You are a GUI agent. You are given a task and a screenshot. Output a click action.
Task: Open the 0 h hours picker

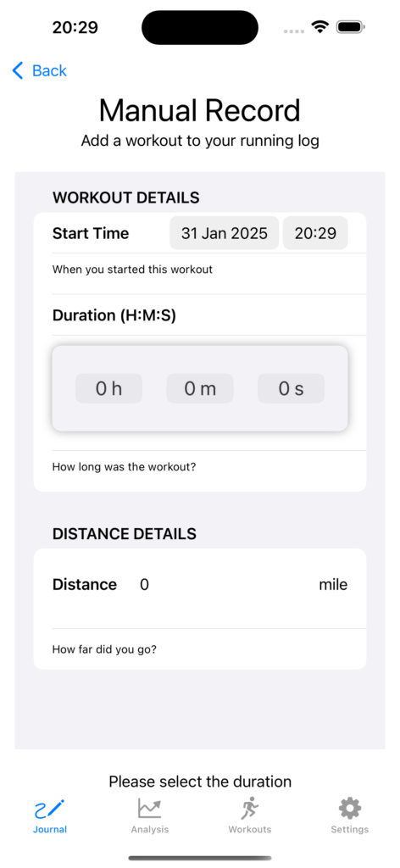(x=108, y=388)
